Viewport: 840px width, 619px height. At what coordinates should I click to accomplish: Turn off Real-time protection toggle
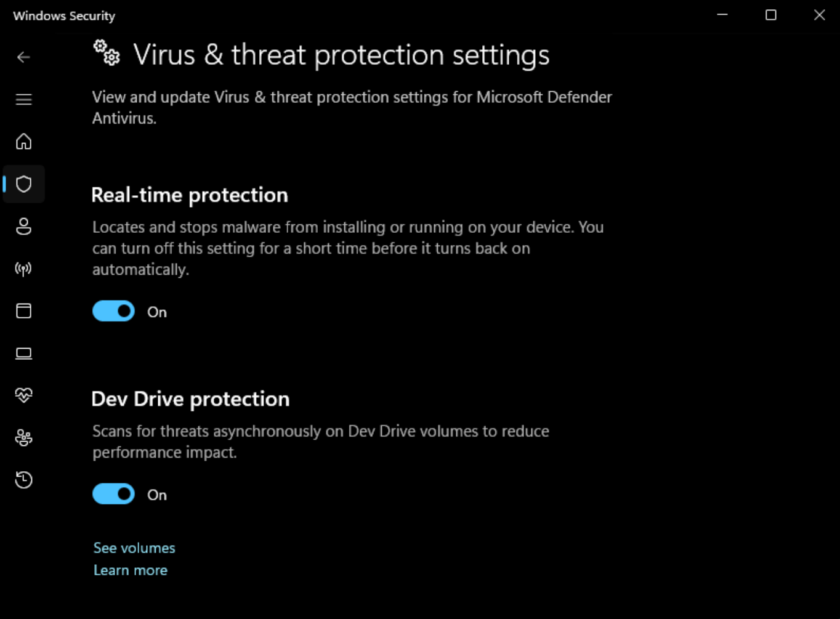coord(113,312)
